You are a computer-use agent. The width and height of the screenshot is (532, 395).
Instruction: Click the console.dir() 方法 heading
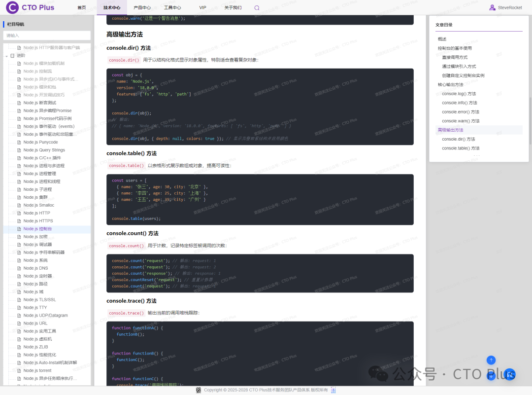click(129, 48)
